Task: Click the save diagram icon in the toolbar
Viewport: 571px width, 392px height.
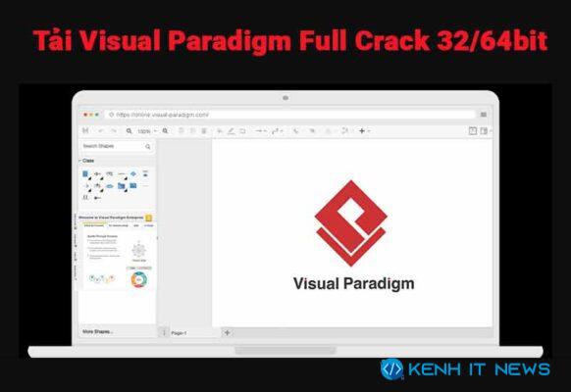Action: click(85, 130)
